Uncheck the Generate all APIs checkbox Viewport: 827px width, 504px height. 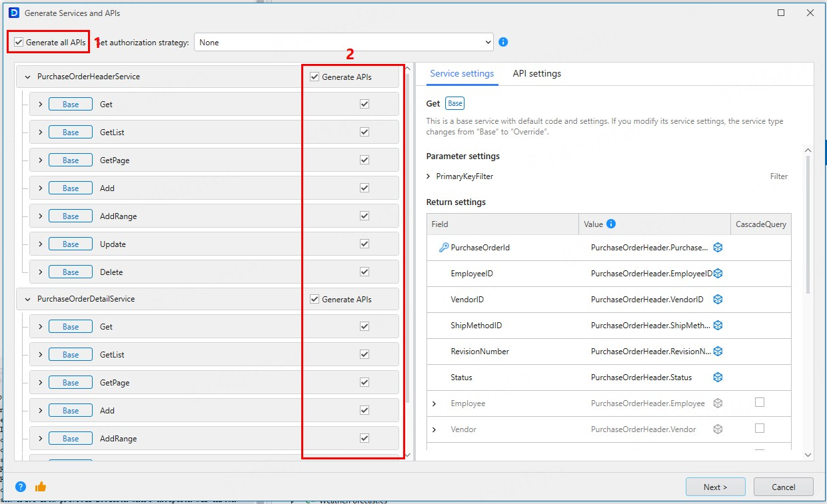pyautogui.click(x=19, y=43)
